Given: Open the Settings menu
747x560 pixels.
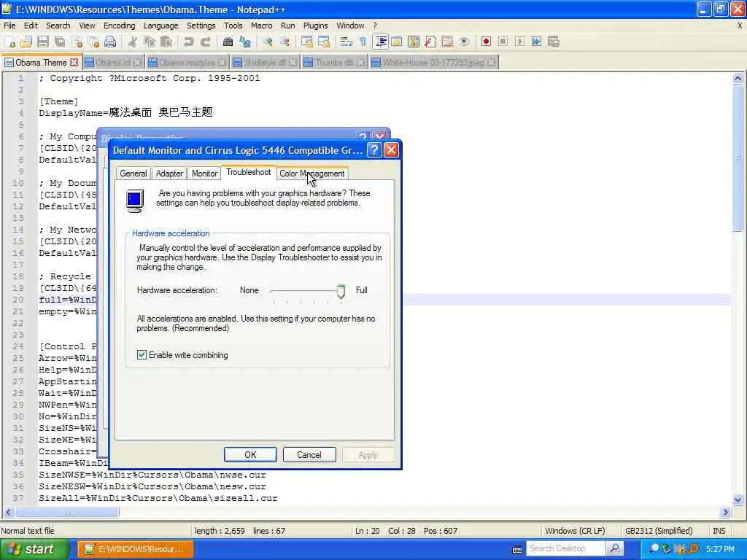Looking at the screenshot, I should [x=201, y=26].
